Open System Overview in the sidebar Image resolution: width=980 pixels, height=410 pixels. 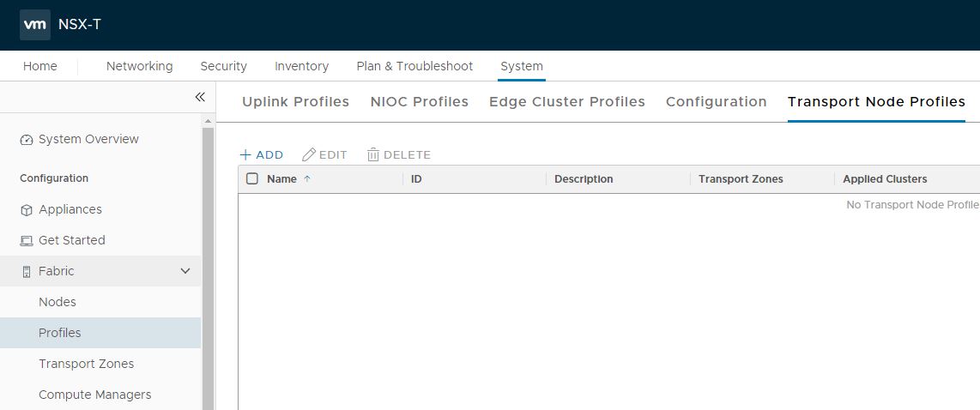(x=88, y=139)
